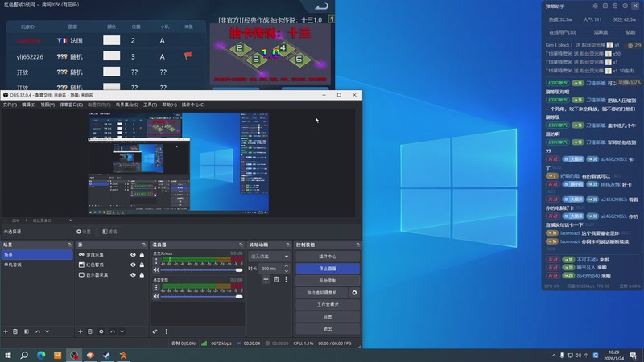Open the 视图(V) menu in OBS
This screenshot has height=362, width=644.
point(47,105)
